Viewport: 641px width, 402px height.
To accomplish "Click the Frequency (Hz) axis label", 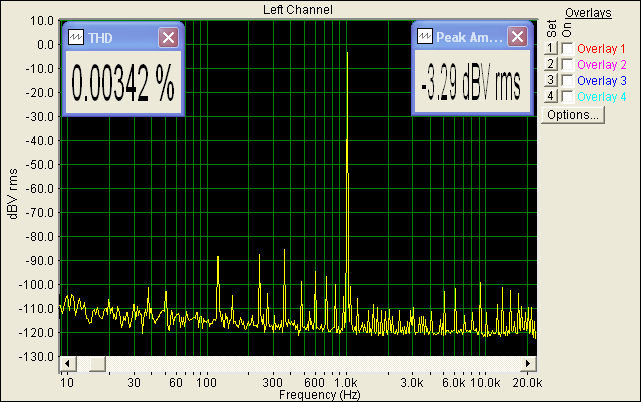I will click(x=320, y=395).
